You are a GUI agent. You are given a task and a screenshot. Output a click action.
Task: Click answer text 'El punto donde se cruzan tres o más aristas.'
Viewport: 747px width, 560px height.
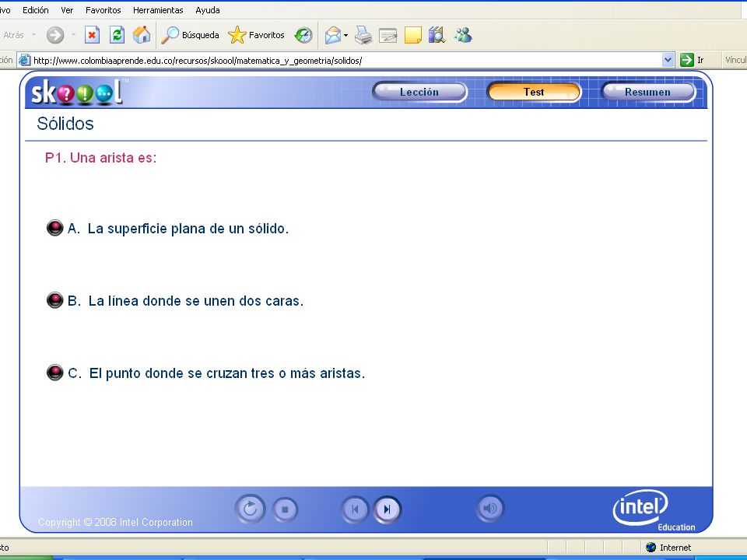[226, 373]
